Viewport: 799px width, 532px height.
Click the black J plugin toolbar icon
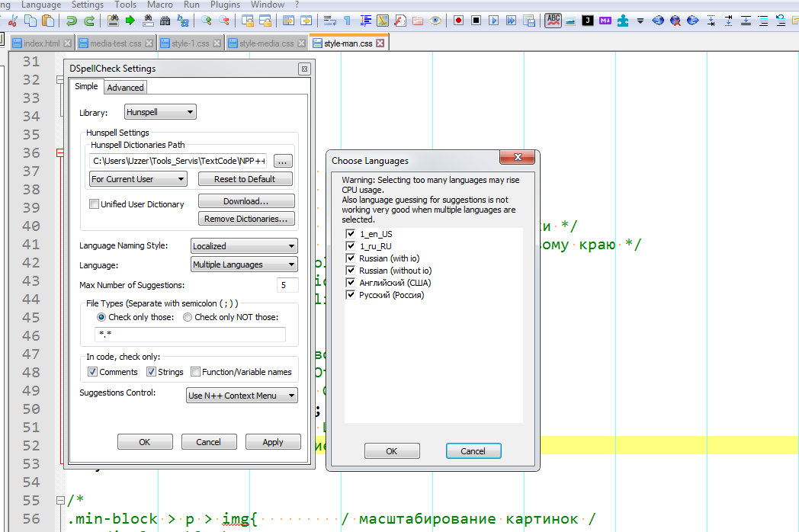pyautogui.click(x=588, y=21)
